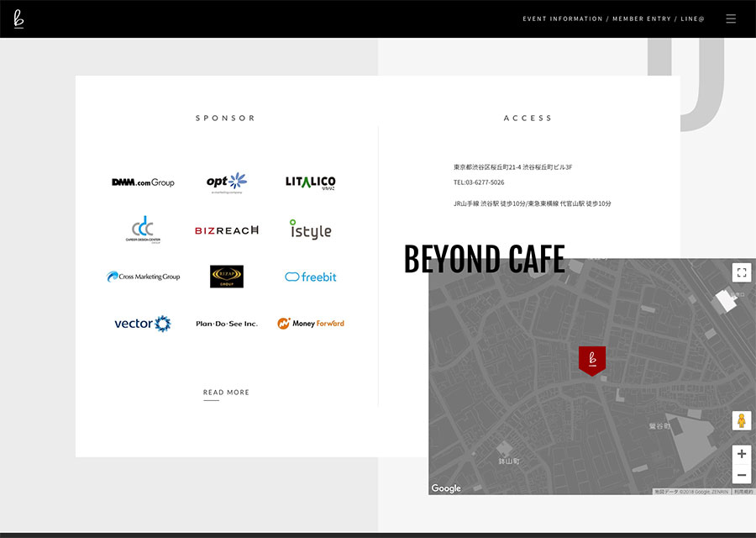Zoom out on the map
This screenshot has height=538, width=756.
click(x=741, y=475)
